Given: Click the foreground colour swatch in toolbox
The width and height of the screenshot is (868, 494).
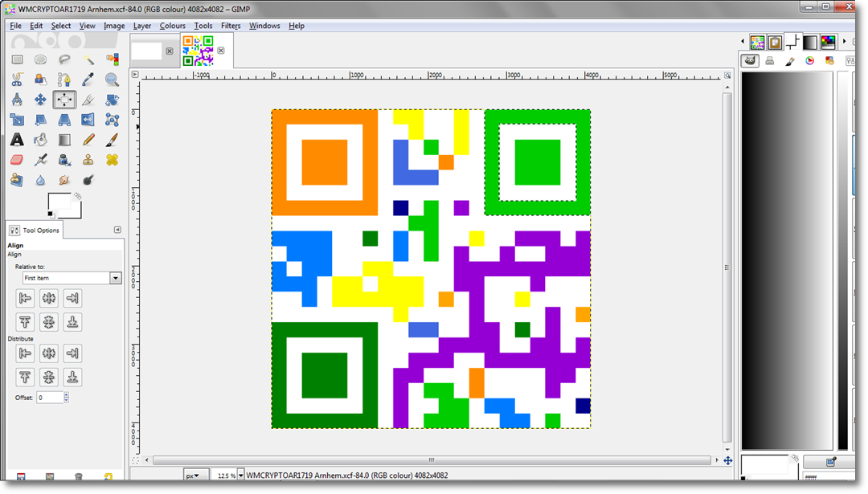Looking at the screenshot, I should click(59, 202).
